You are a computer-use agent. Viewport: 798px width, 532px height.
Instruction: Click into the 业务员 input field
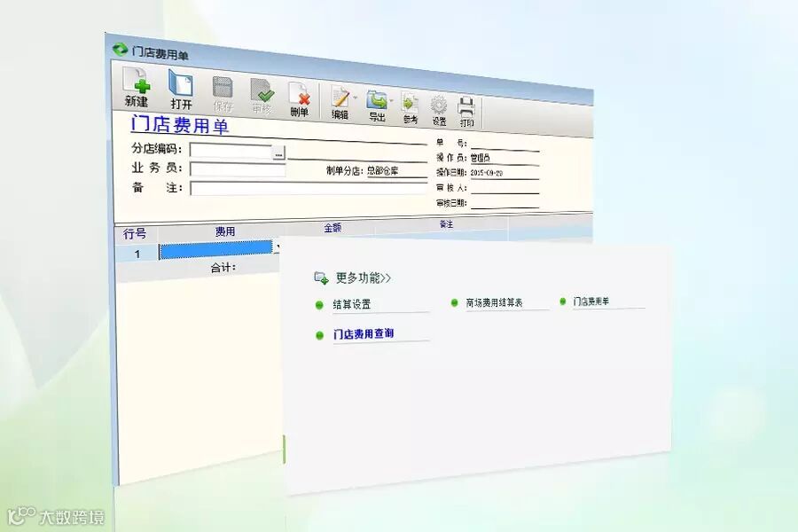(x=238, y=169)
